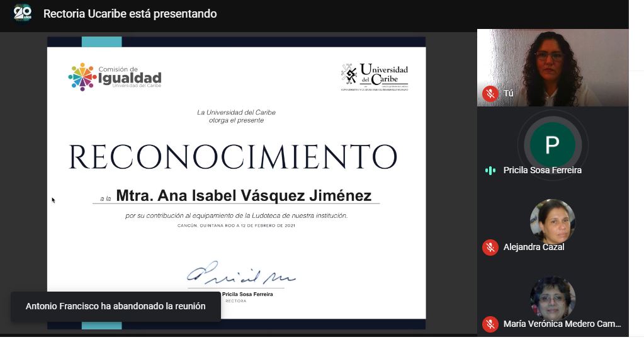
Task: Open María Verónica Medero's round profile photo
Action: (x=552, y=298)
